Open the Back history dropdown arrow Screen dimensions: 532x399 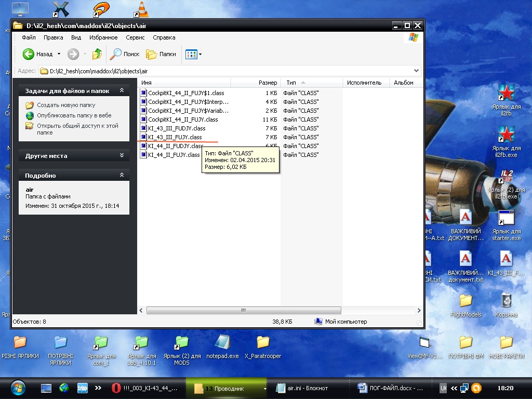[59, 54]
